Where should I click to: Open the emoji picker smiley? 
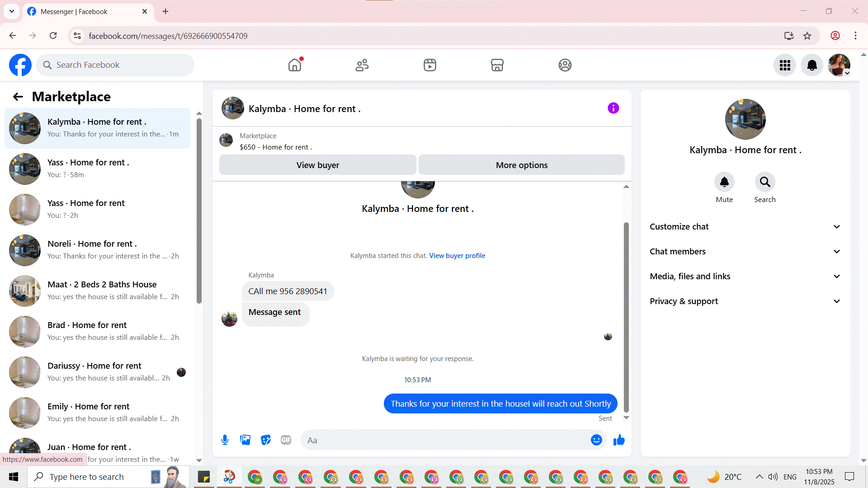[596, 440]
